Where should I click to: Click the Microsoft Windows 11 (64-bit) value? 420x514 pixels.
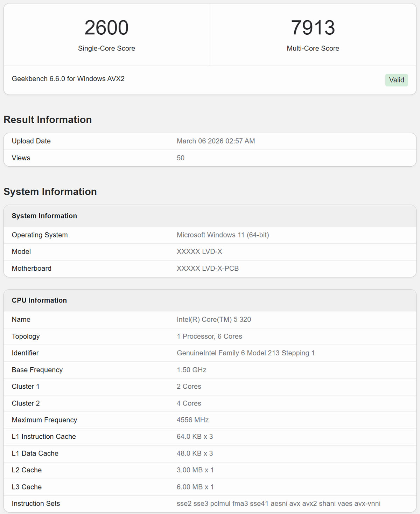click(x=223, y=235)
